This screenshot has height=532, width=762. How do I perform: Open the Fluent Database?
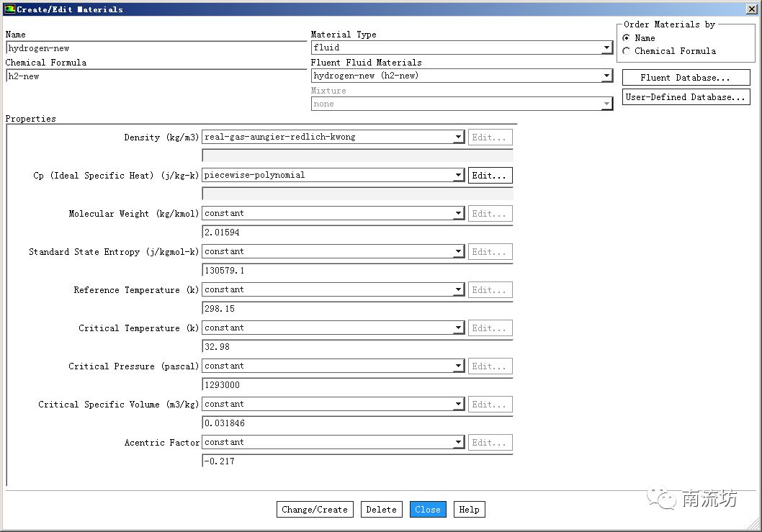coord(686,78)
